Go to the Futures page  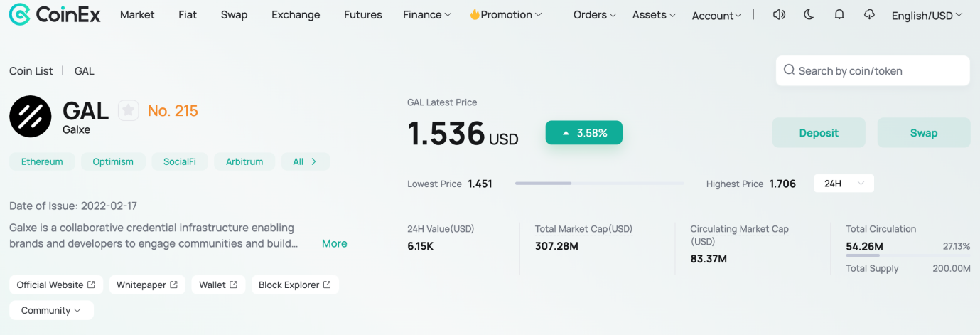(363, 14)
